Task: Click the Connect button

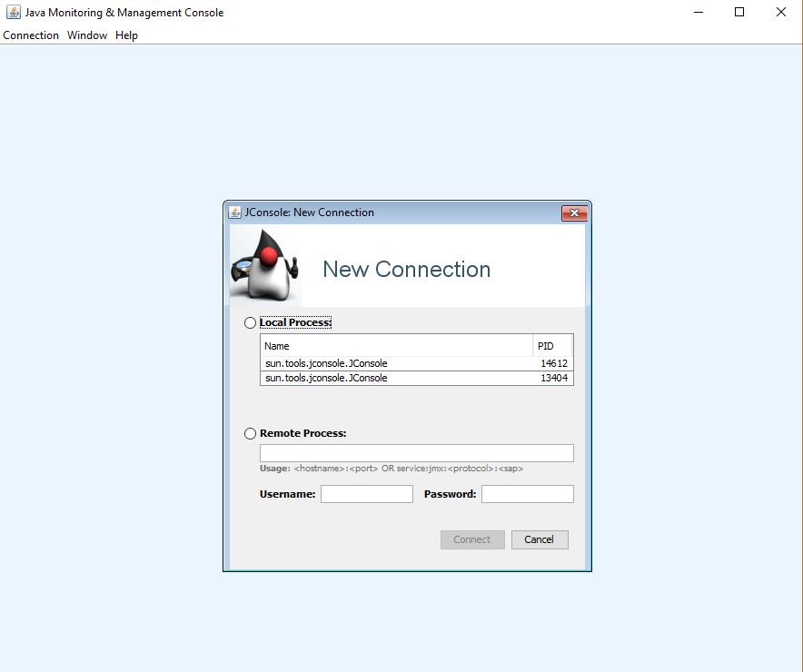Action: 472,539
